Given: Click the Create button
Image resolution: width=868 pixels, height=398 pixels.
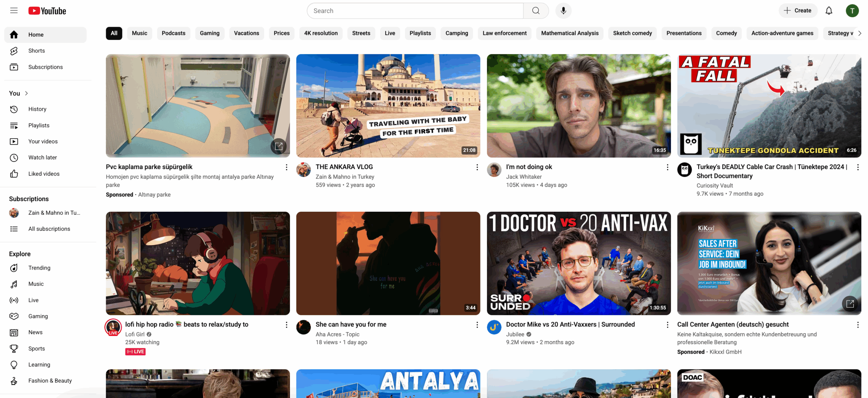Looking at the screenshot, I should click(x=798, y=11).
